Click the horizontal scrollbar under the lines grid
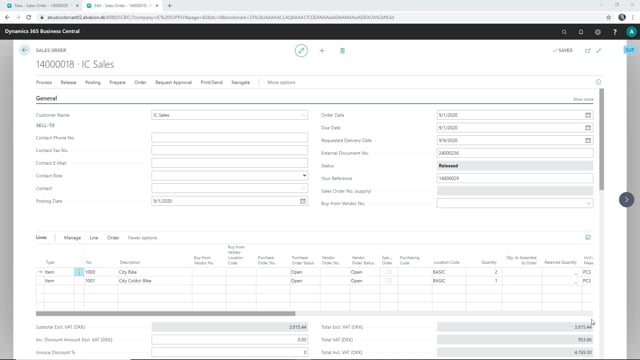 pyautogui.click(x=165, y=313)
